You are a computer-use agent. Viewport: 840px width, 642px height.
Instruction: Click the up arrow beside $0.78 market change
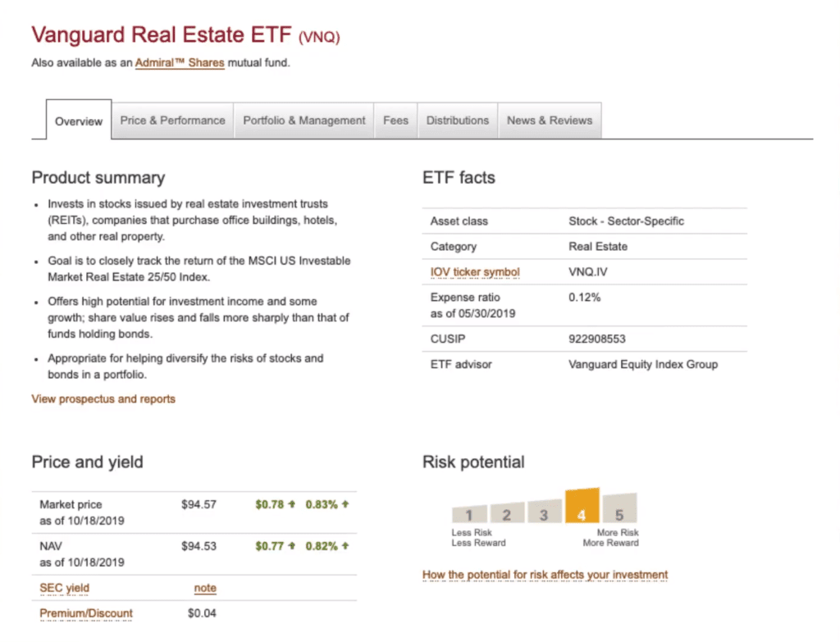click(291, 504)
